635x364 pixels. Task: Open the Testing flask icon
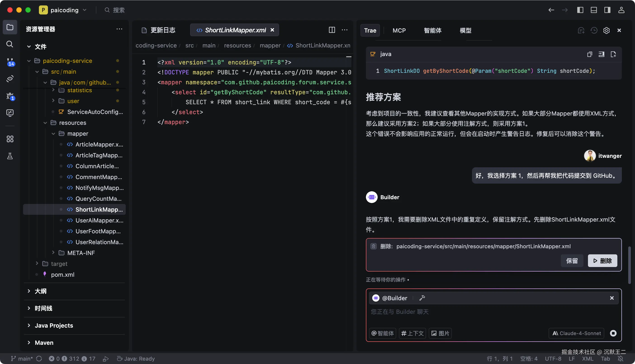[x=10, y=156]
